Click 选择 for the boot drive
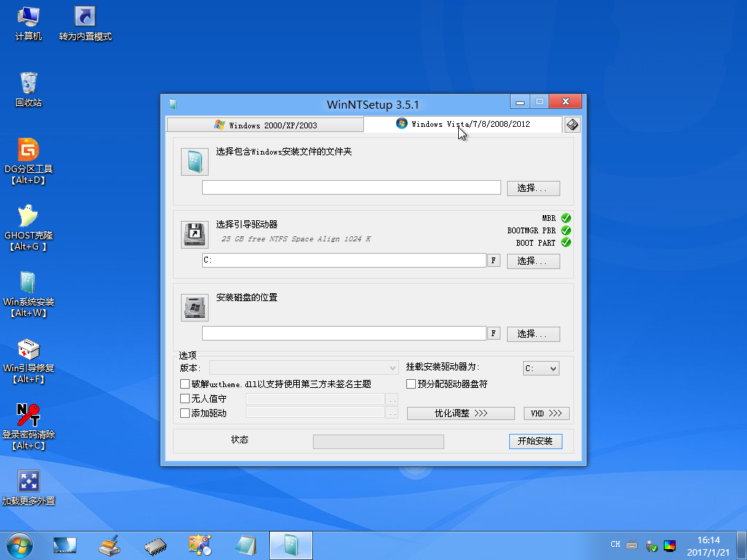747x560 pixels. click(x=533, y=261)
